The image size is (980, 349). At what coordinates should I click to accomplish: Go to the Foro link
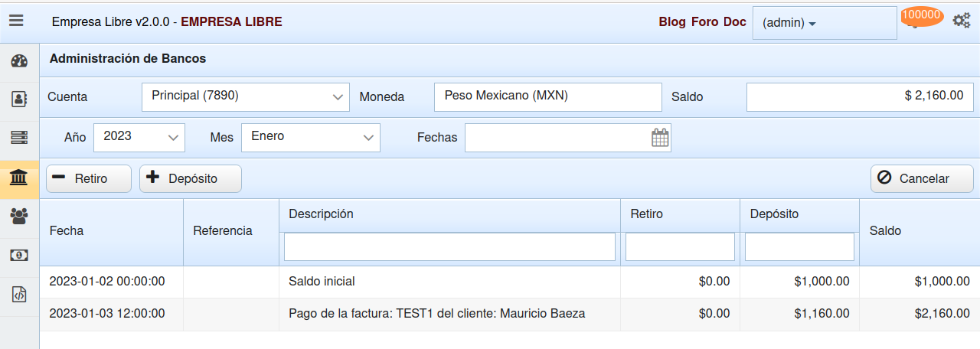[x=704, y=22]
